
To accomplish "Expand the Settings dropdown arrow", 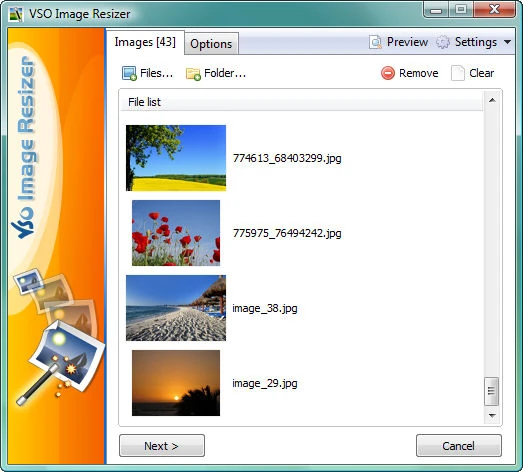I will tap(507, 42).
